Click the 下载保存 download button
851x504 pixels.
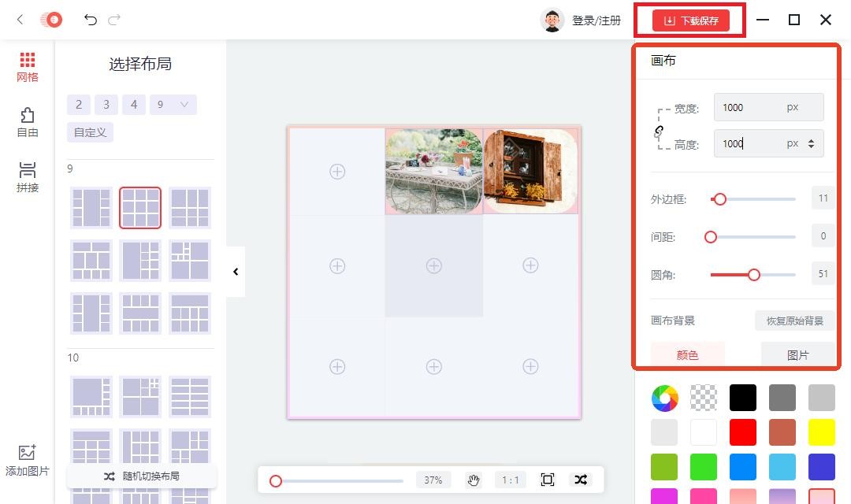tap(691, 20)
